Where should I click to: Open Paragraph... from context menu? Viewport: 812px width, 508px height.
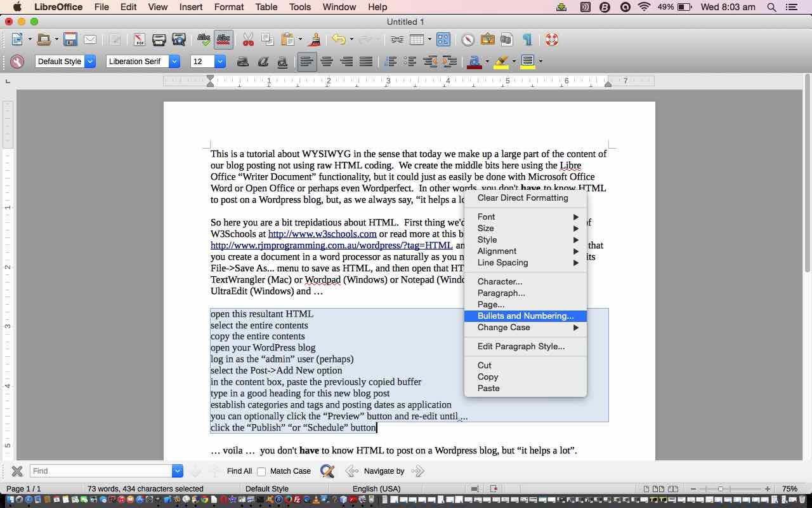(x=525, y=293)
